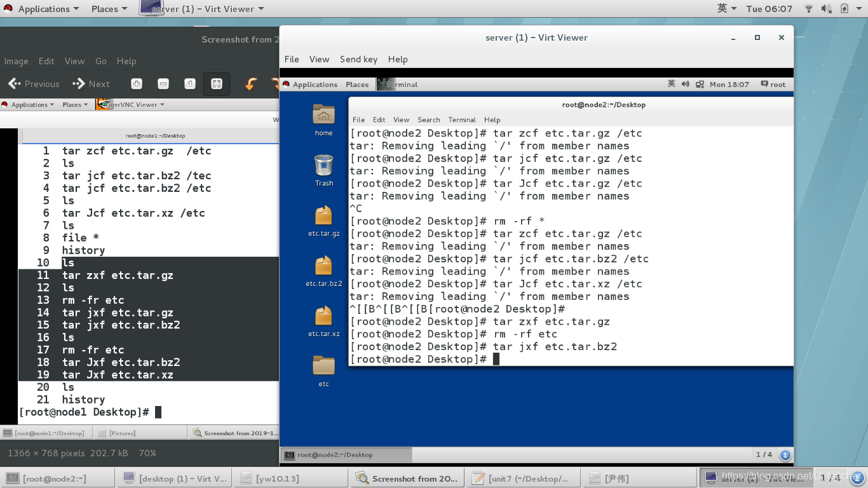Expand the Applications dropdown on nested desktop
Screen dimensions: 868x488
316,84
